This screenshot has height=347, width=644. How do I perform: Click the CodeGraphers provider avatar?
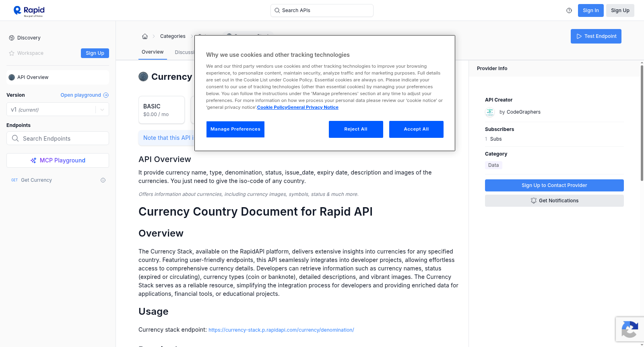[490, 112]
